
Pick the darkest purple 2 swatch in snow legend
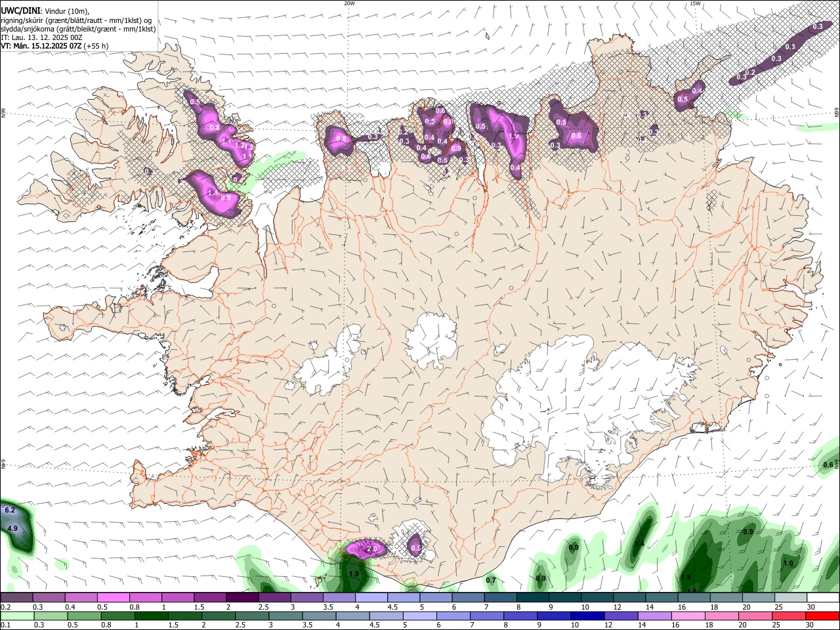(x=242, y=598)
